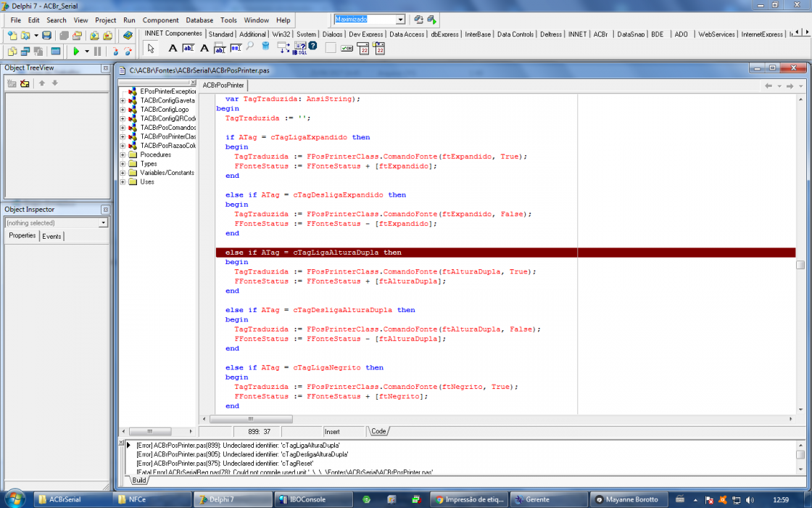
Task: Select the OK checkmark button component
Action: coord(347,48)
